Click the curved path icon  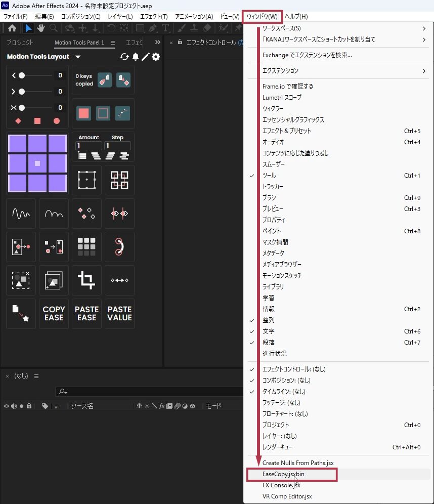(x=122, y=113)
